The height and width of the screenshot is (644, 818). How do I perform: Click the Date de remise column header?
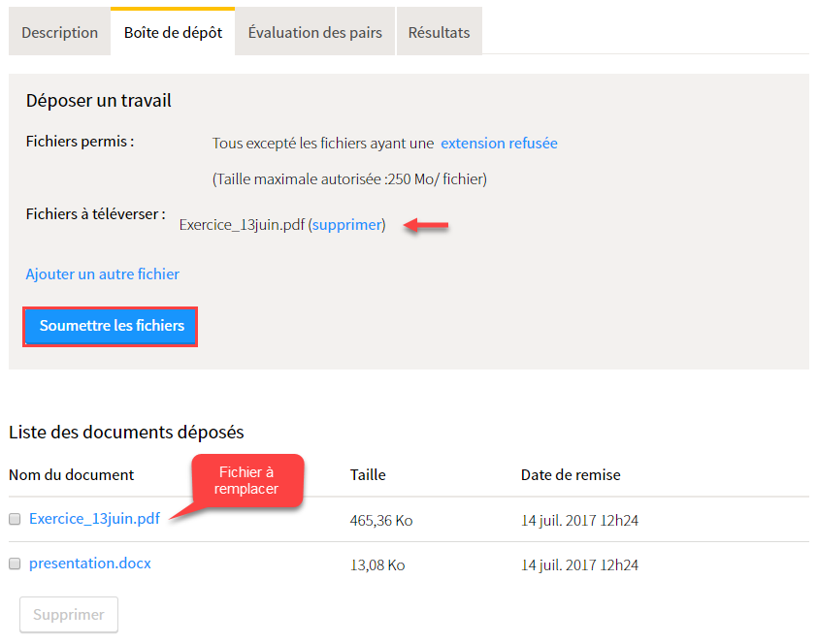click(571, 474)
